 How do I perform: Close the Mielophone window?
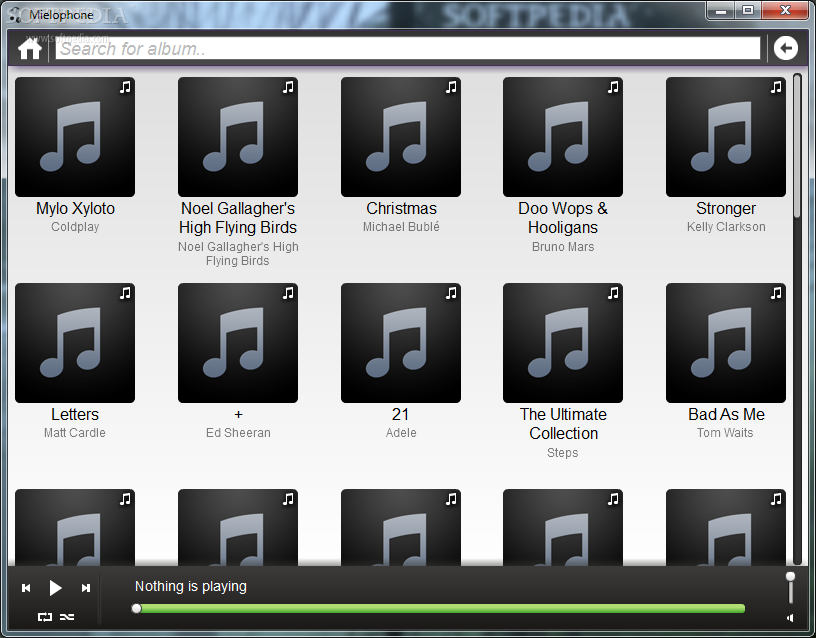pos(786,10)
